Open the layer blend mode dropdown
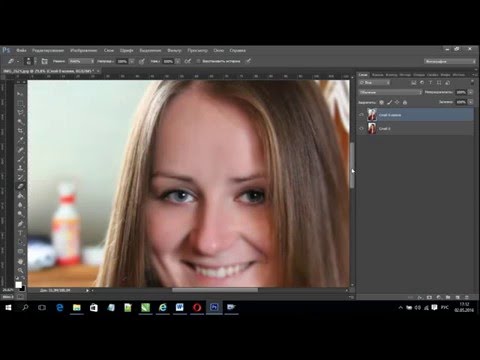480x360 pixels. coord(390,92)
